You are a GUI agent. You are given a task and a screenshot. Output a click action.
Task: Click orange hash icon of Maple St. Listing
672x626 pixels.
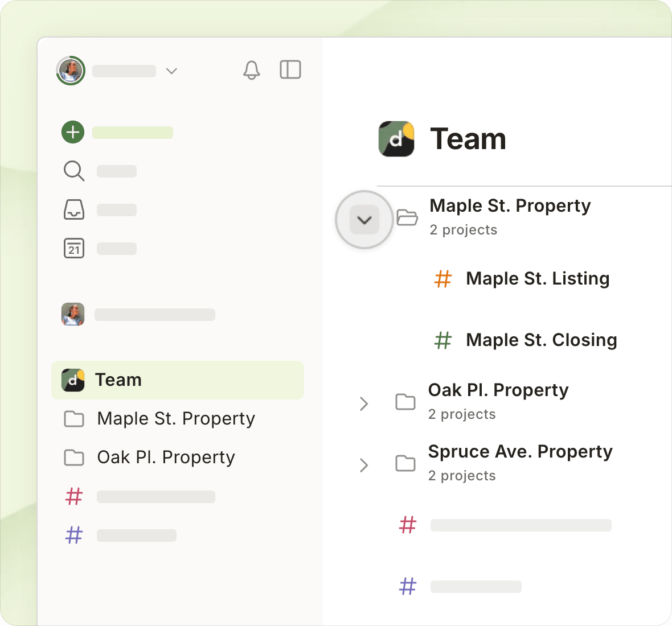point(442,279)
